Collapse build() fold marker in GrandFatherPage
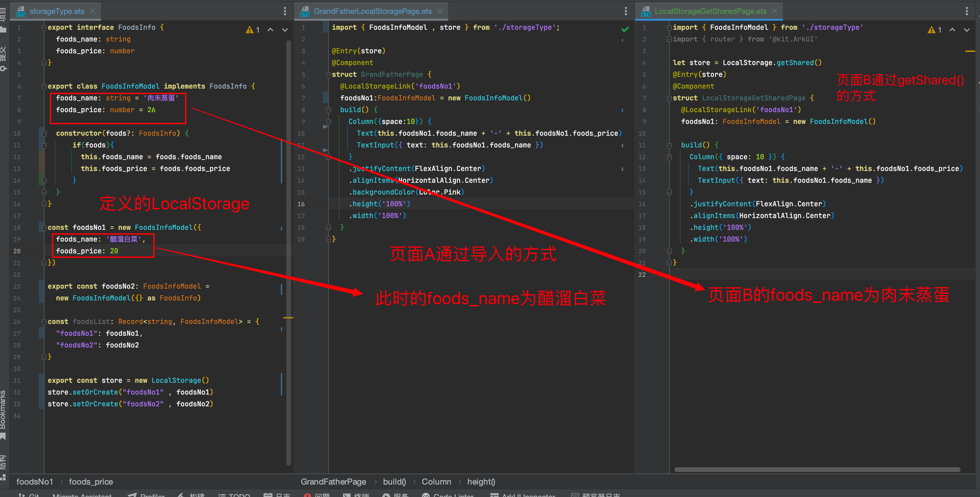Viewport: 980px width, 497px height. click(328, 110)
